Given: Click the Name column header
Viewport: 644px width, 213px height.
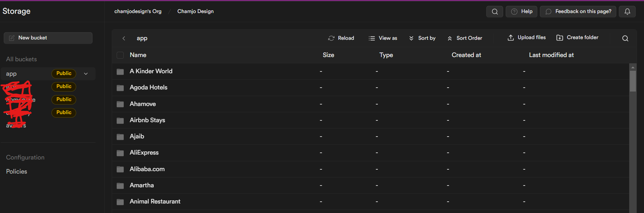Looking at the screenshot, I should pyautogui.click(x=138, y=55).
